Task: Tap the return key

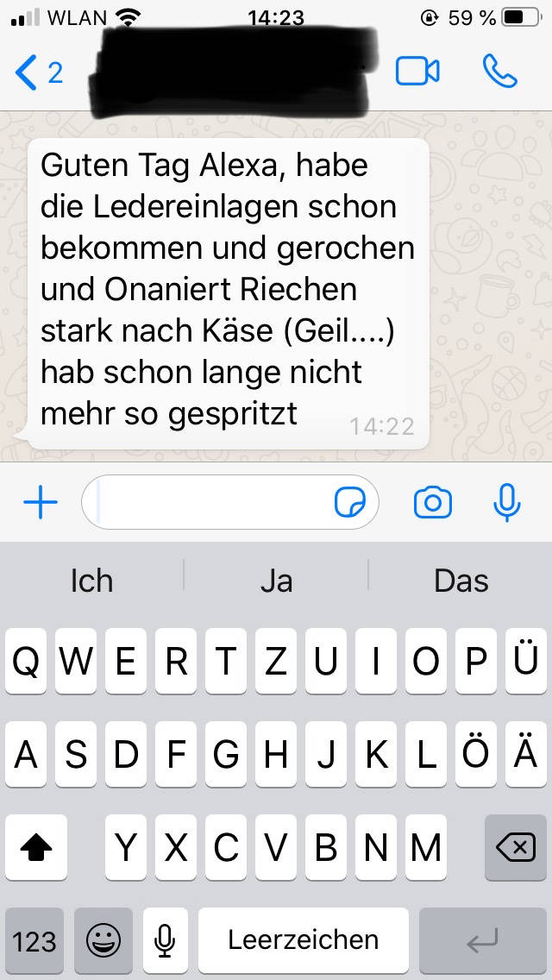Action: point(483,940)
